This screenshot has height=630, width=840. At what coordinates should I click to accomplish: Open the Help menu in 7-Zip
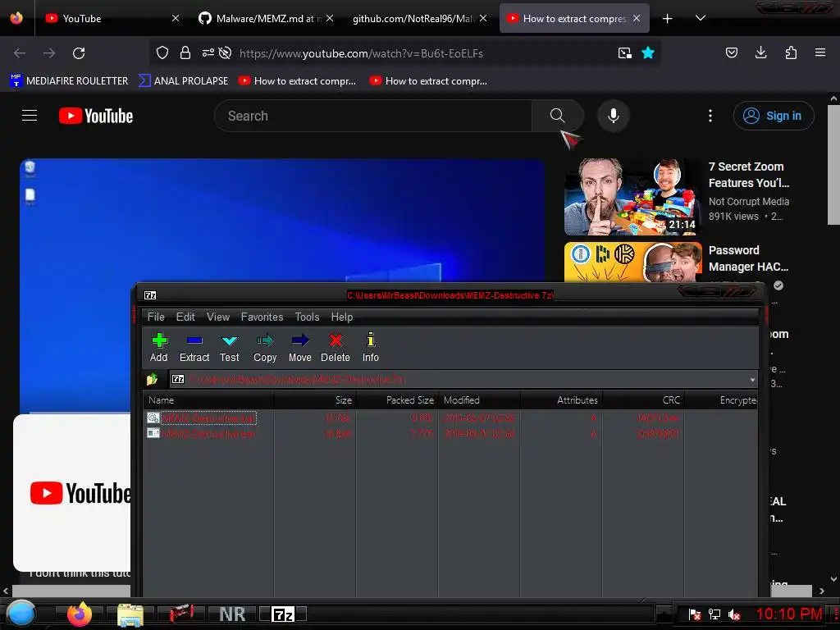(342, 317)
